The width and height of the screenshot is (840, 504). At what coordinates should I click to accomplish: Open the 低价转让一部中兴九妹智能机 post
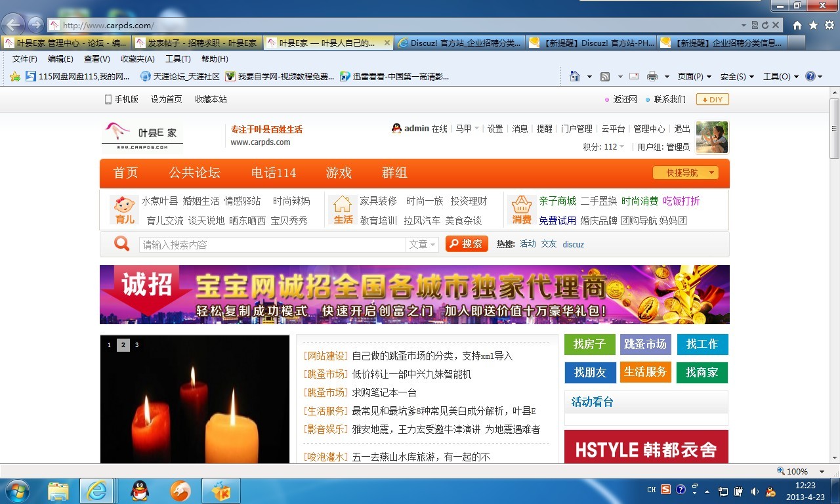411,374
